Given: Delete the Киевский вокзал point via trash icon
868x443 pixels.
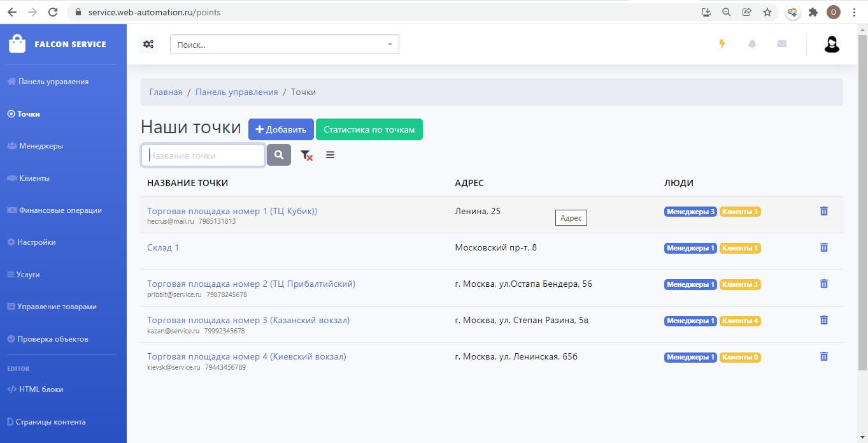Looking at the screenshot, I should click(824, 357).
